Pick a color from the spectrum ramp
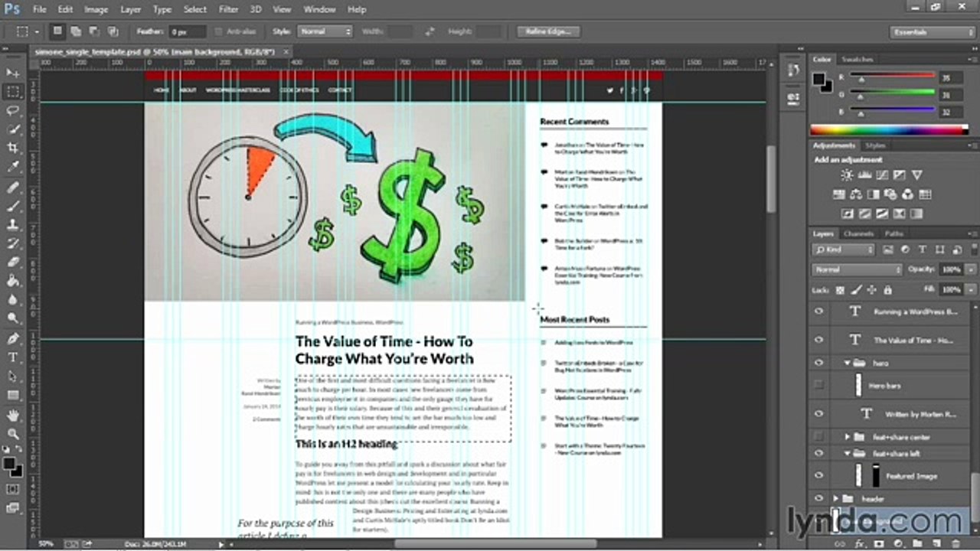The height and width of the screenshot is (551, 980). coord(889,129)
